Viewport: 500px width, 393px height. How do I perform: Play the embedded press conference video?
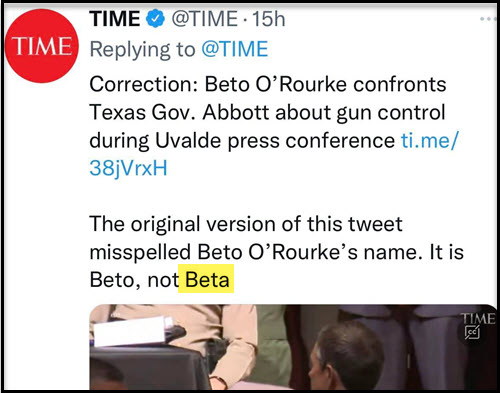[293, 347]
